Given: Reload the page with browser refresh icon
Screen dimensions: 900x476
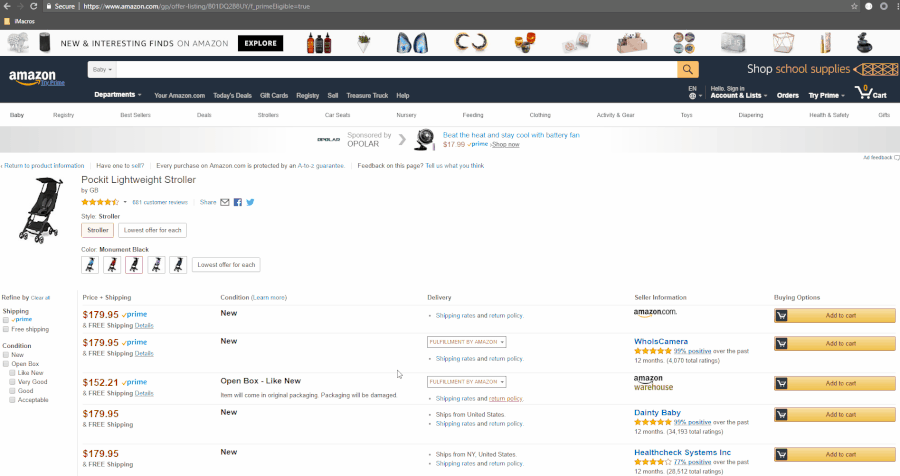Looking at the screenshot, I should pyautogui.click(x=33, y=6).
